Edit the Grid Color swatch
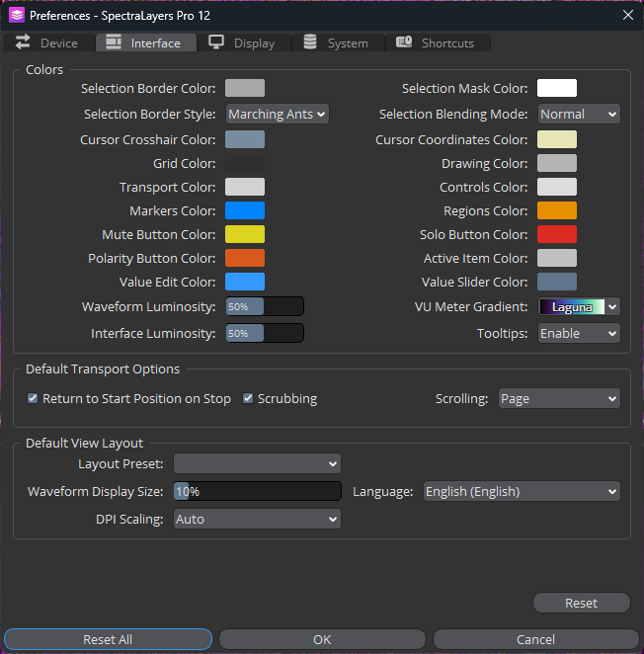Image resolution: width=644 pixels, height=654 pixels. click(245, 163)
